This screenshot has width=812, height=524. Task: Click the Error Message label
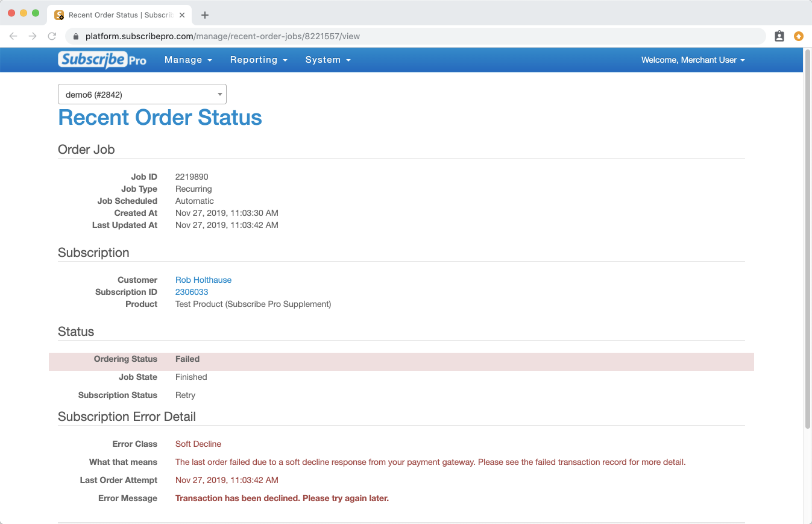pos(128,498)
